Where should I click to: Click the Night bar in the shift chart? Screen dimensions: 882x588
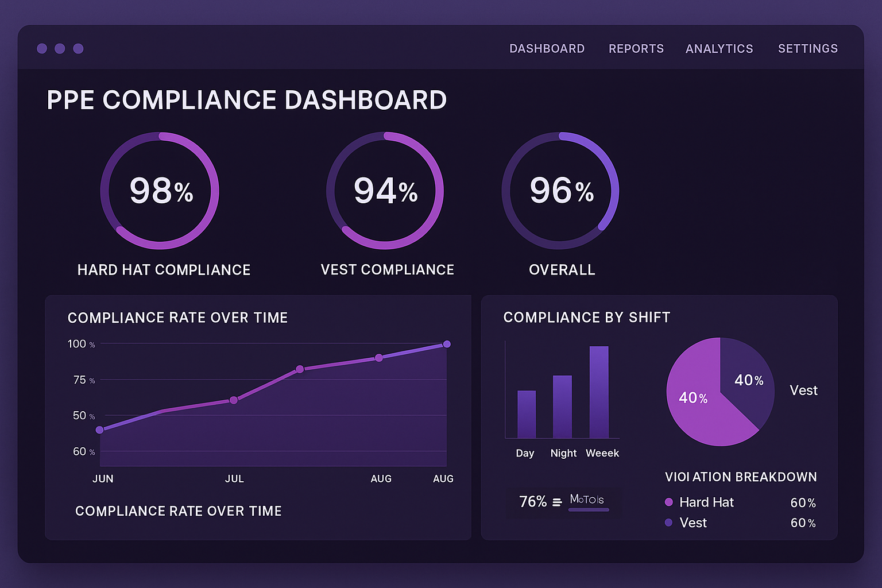pos(563,408)
